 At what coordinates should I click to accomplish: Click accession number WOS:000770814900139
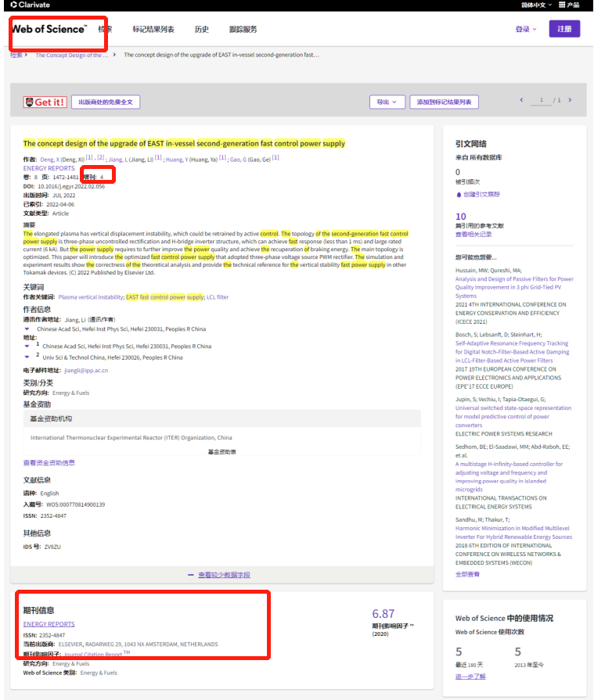(x=75, y=505)
